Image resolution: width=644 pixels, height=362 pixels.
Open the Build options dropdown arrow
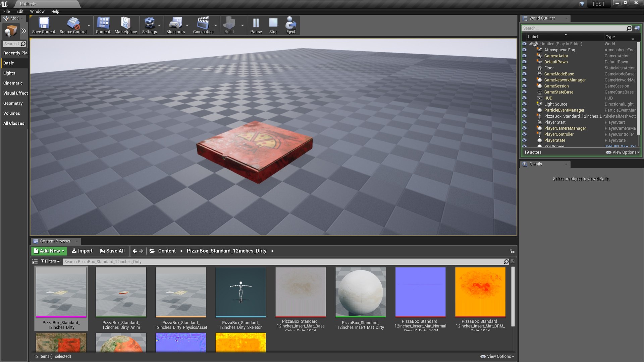pos(243,25)
